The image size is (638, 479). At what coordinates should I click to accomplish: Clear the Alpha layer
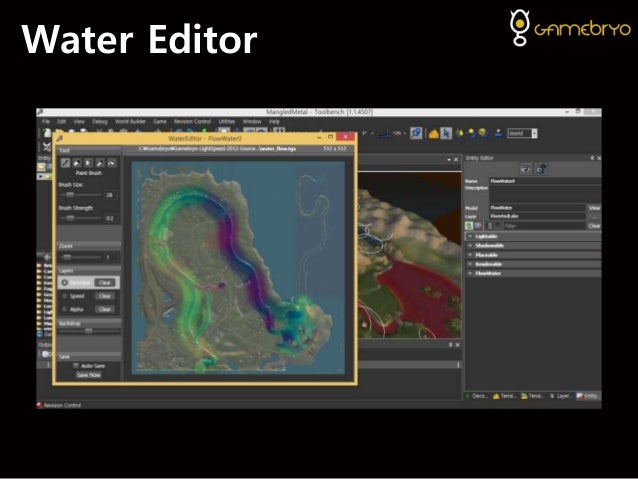click(x=105, y=309)
